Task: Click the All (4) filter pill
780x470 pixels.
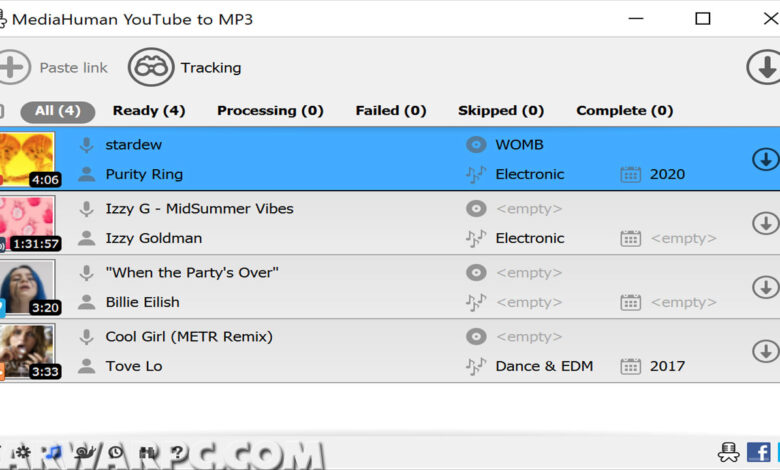Action: pyautogui.click(x=58, y=111)
